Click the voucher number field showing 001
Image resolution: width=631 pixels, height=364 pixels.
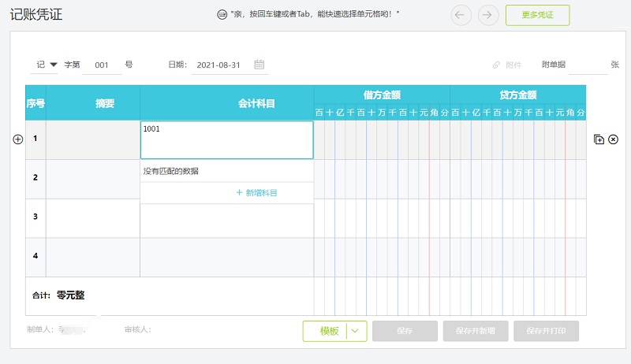(101, 65)
